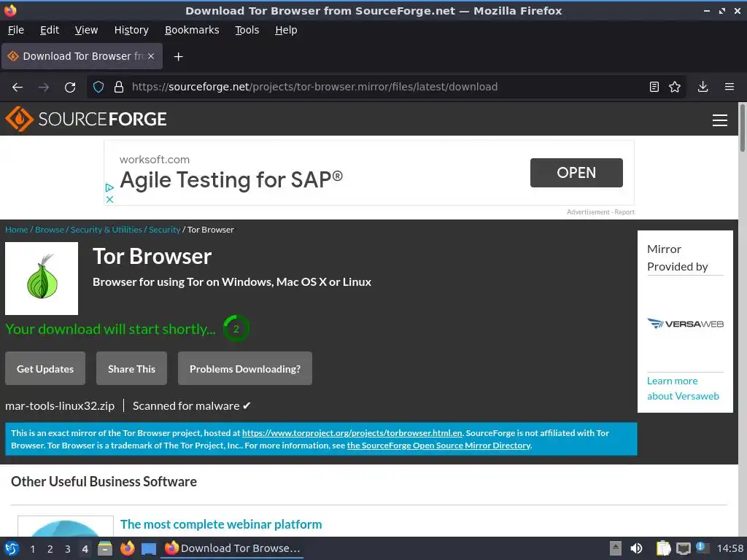Bookmark this page with the star
The height and width of the screenshot is (560, 747).
click(x=675, y=87)
